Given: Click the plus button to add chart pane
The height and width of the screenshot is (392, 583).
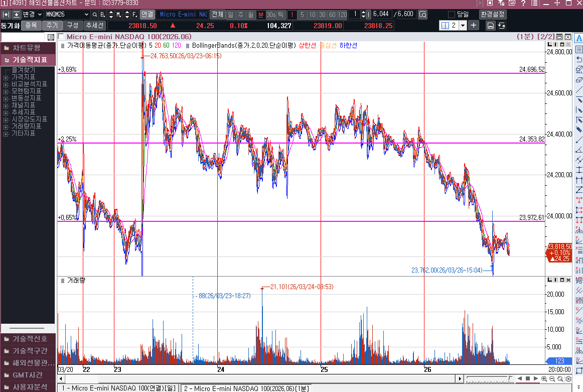Looking at the screenshot, I should 474,25.
